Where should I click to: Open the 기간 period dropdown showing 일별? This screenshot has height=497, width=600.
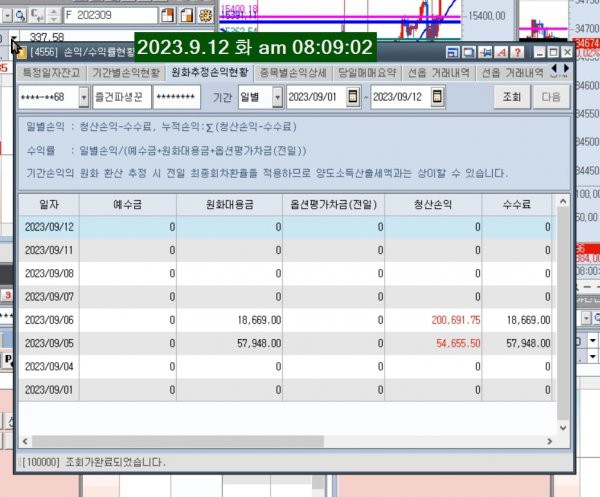click(x=277, y=97)
